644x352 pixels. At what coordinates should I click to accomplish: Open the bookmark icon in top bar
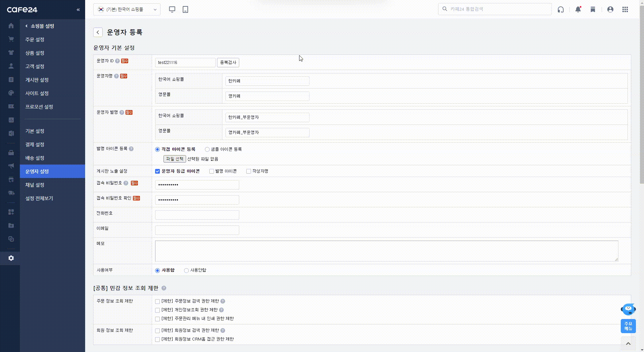(593, 9)
